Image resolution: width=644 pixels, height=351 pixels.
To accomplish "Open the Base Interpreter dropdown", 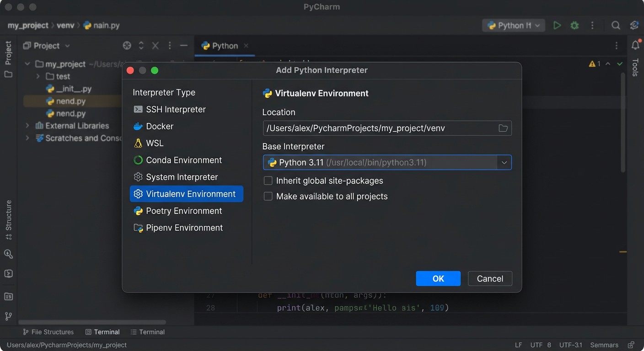I will 504,163.
